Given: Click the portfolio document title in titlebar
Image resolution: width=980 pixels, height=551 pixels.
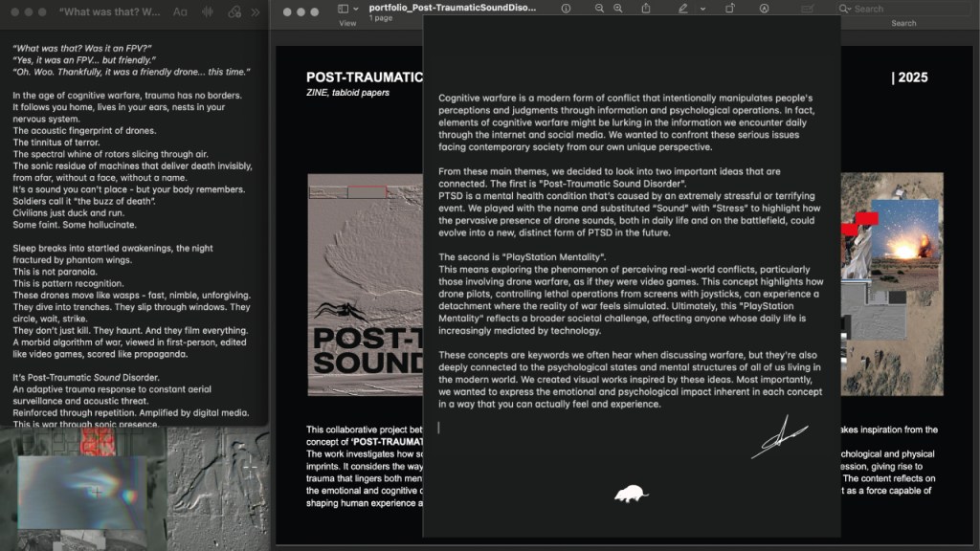Looking at the screenshot, I should [x=453, y=8].
